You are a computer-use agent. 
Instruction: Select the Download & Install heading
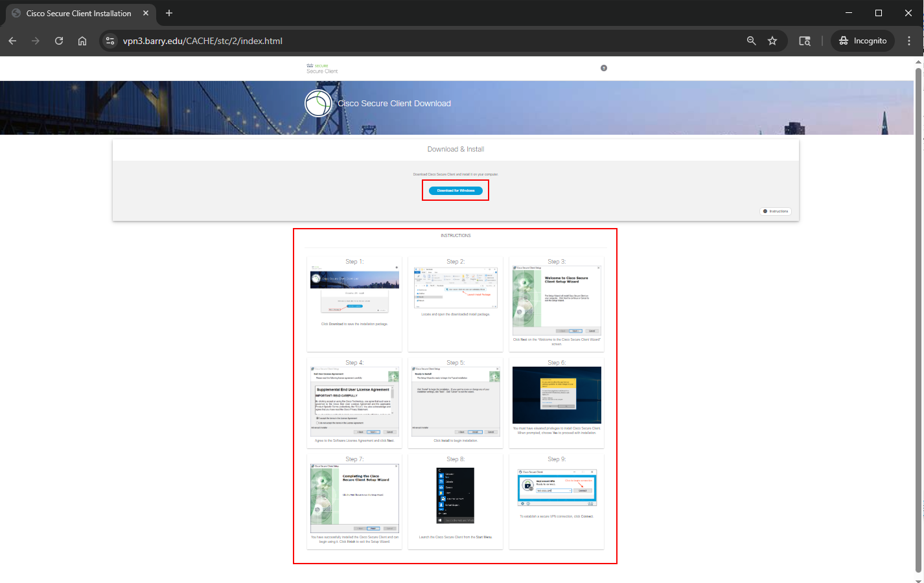point(456,149)
